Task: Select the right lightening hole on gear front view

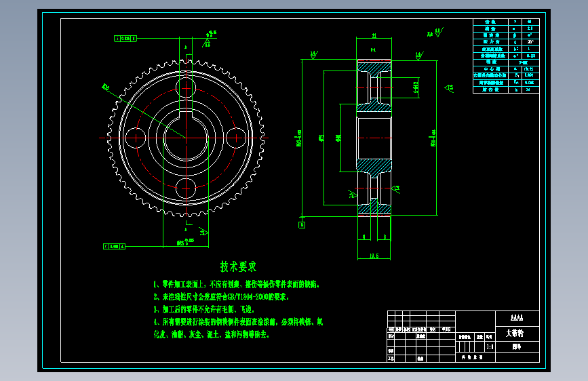Action: pos(236,138)
